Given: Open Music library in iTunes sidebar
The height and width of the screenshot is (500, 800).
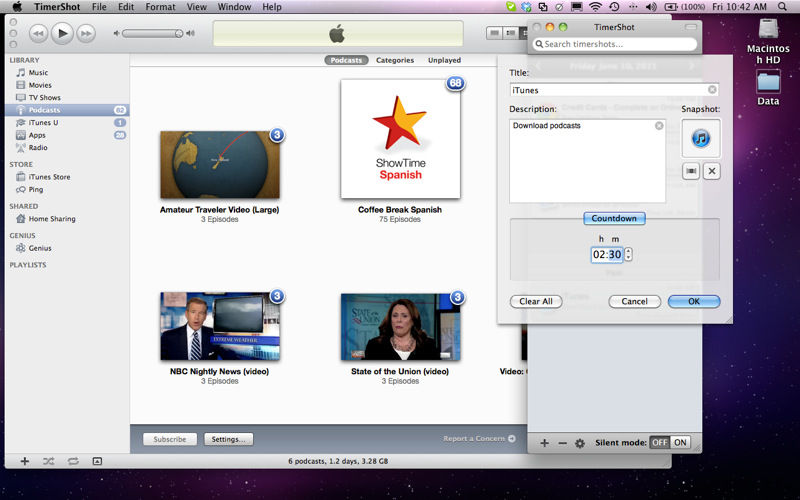Looking at the screenshot, I should coord(38,72).
